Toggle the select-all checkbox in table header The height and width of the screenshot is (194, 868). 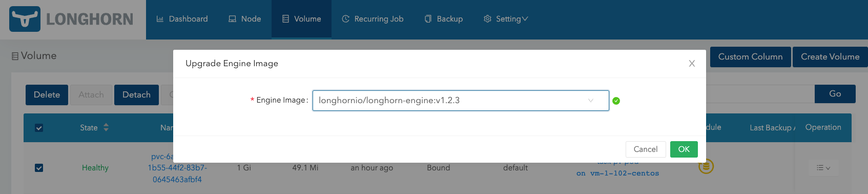click(x=39, y=128)
